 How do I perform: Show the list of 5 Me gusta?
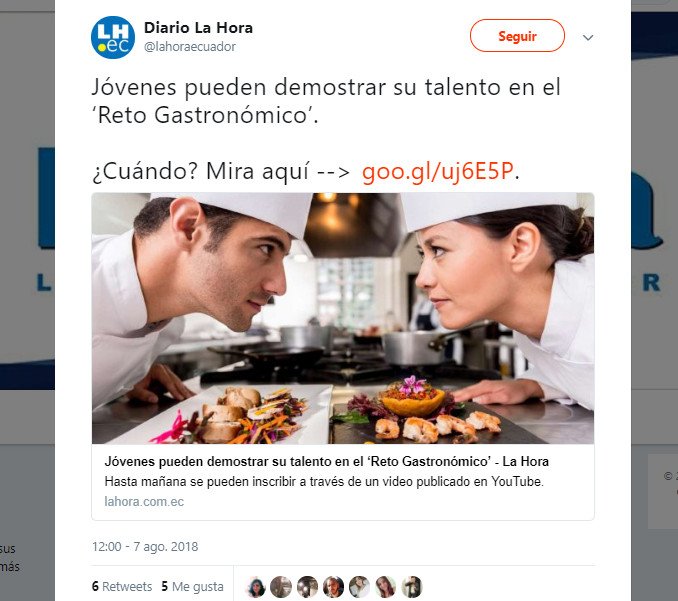[x=192, y=586]
